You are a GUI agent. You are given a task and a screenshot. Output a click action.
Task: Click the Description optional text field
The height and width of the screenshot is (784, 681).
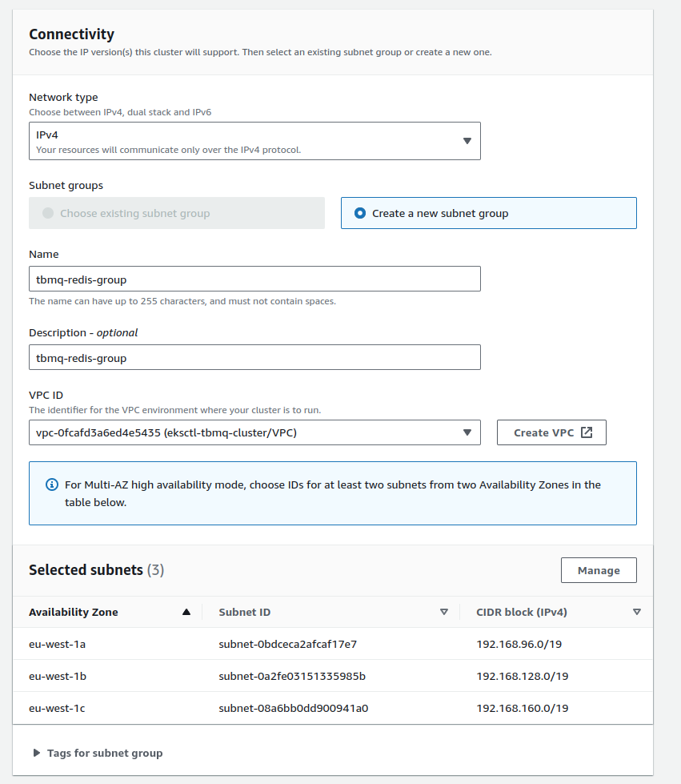(254, 357)
